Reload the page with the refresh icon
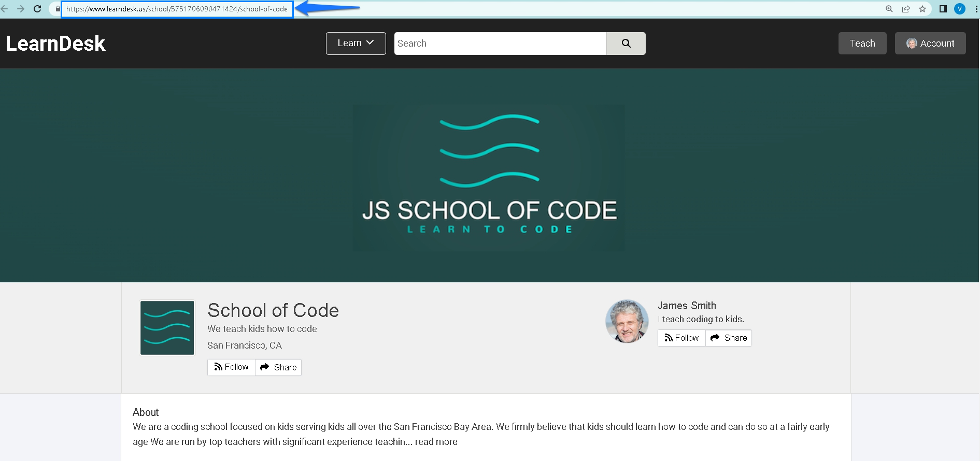This screenshot has height=461, width=980. pyautogui.click(x=37, y=9)
